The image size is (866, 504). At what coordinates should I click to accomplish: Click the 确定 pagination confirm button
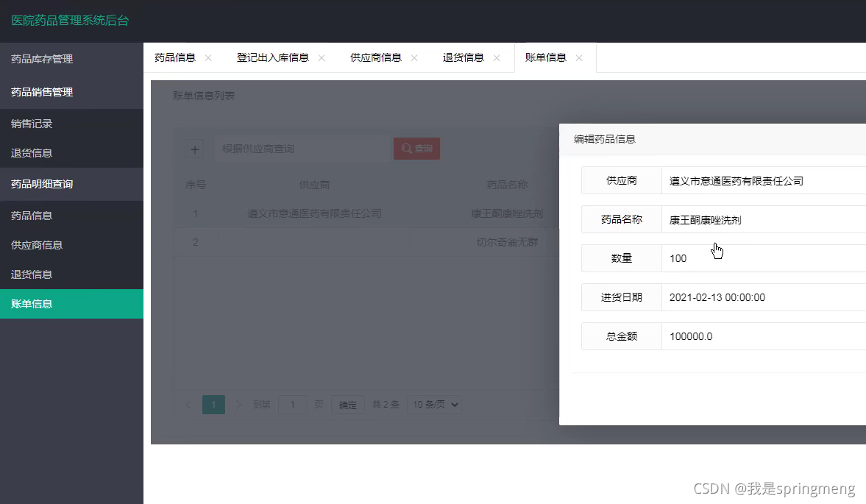point(347,405)
